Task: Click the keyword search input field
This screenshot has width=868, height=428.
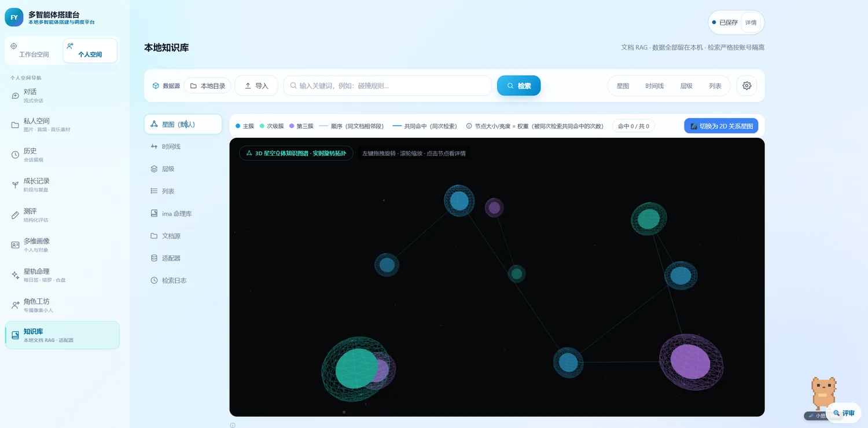Action: pyautogui.click(x=387, y=86)
